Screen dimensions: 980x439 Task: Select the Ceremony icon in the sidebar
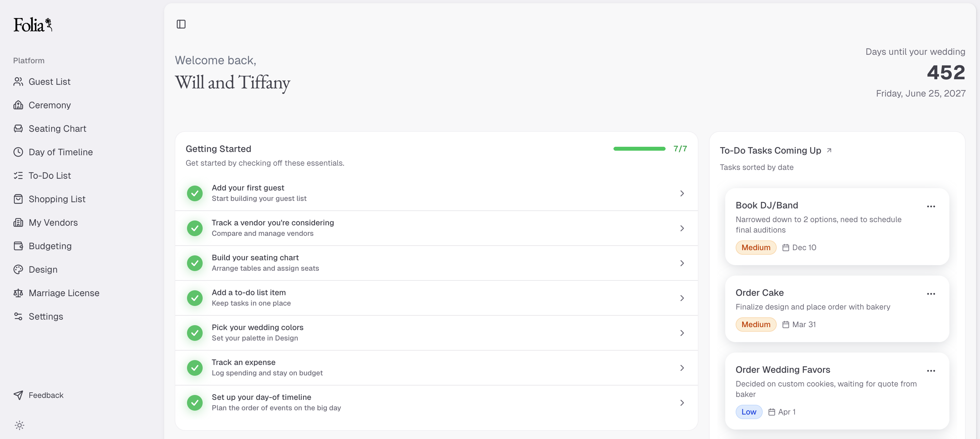pos(19,105)
